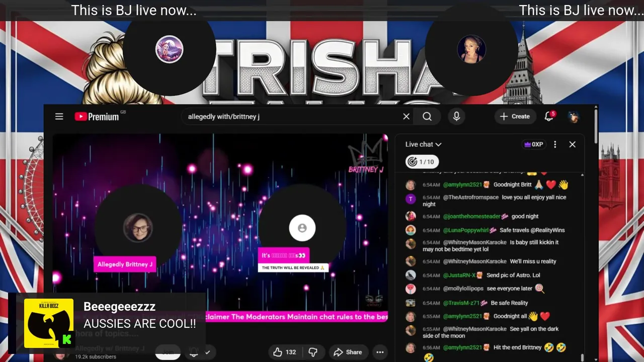Expand the Live chat mode dropdown

coord(423,144)
